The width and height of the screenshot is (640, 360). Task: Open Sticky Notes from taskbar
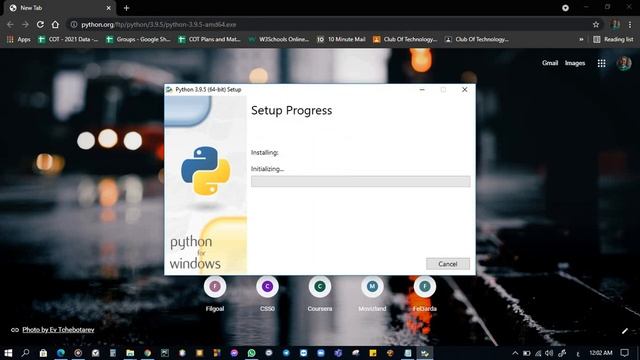(373, 353)
